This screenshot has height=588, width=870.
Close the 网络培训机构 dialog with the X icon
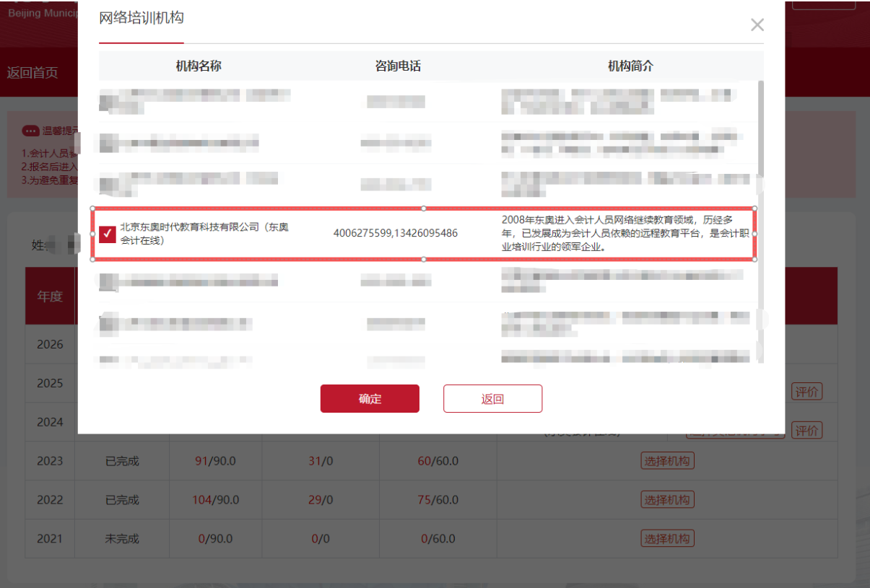757,25
